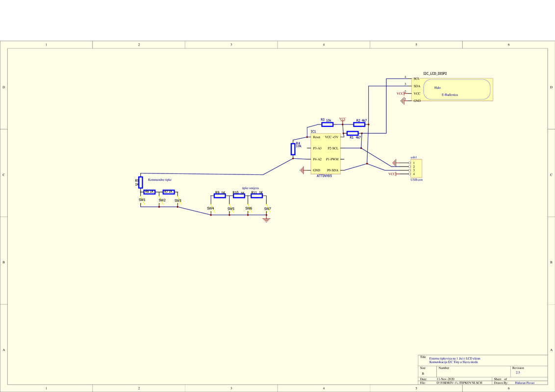The image size is (555, 392).
Task: Click the P4-A2 pin label
Action: [317, 159]
